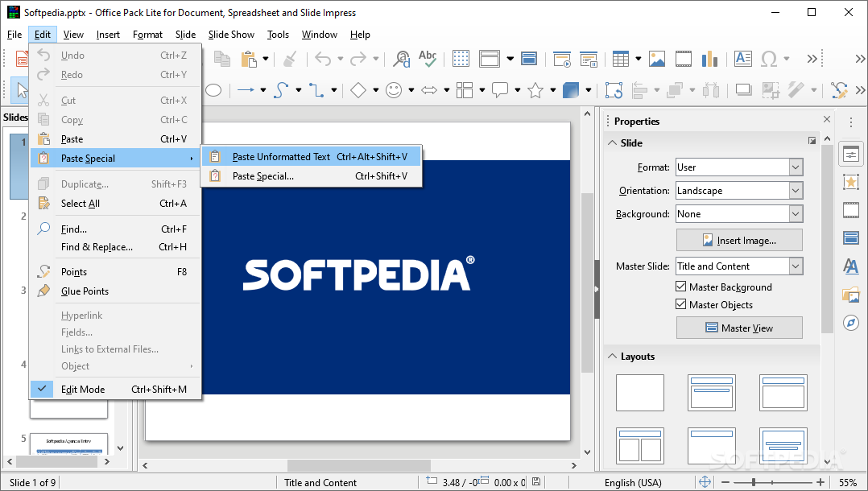Click the slide 5 thumbnail in Slides panel
Image resolution: width=868 pixels, height=491 pixels.
68,444
